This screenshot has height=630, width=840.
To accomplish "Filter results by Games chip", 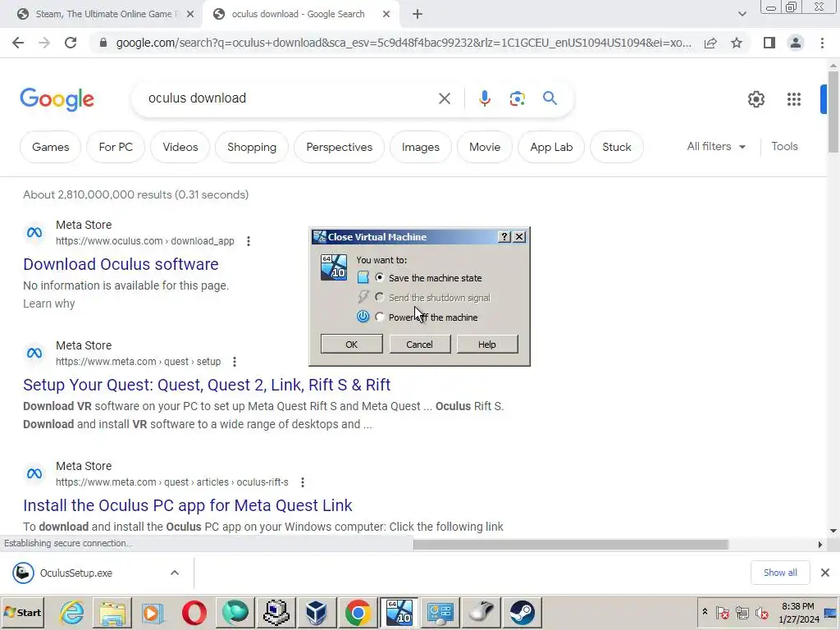I will (x=50, y=147).
